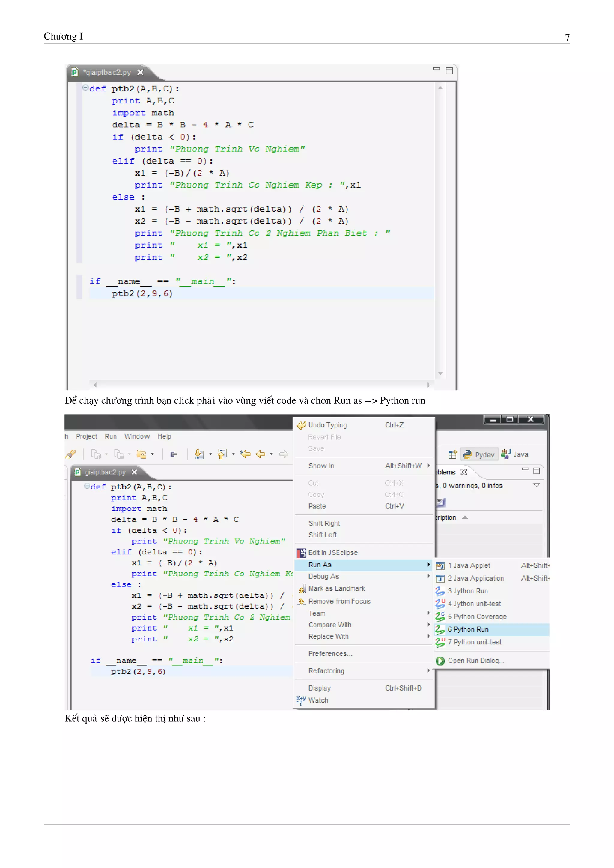Select 6 Python Run option
The height and width of the screenshot is (868, 614).
click(492, 629)
